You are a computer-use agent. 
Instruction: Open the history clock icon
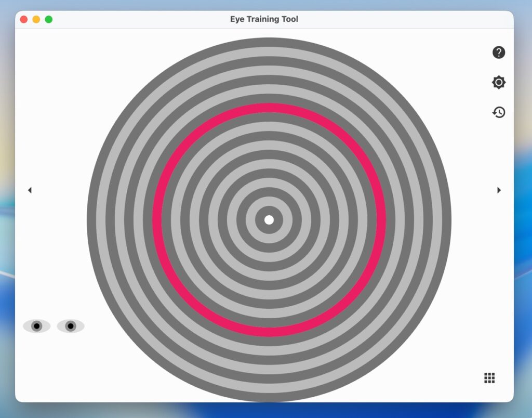pyautogui.click(x=499, y=112)
